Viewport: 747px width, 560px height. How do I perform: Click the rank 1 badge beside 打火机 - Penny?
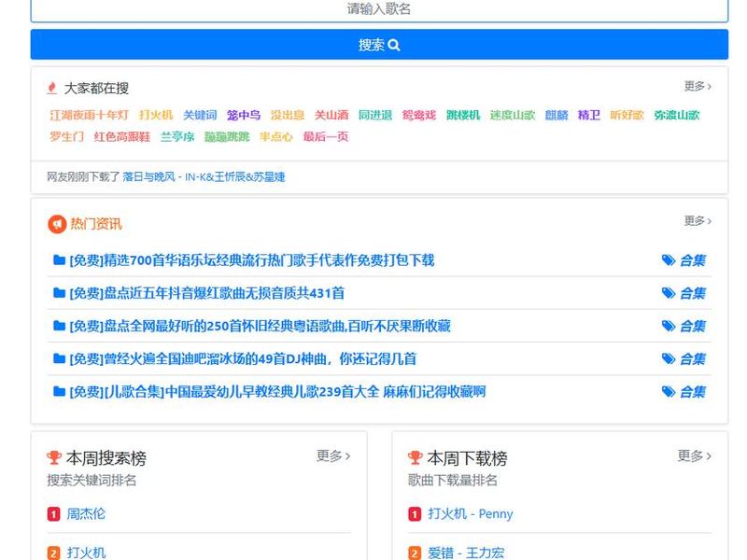point(415,514)
